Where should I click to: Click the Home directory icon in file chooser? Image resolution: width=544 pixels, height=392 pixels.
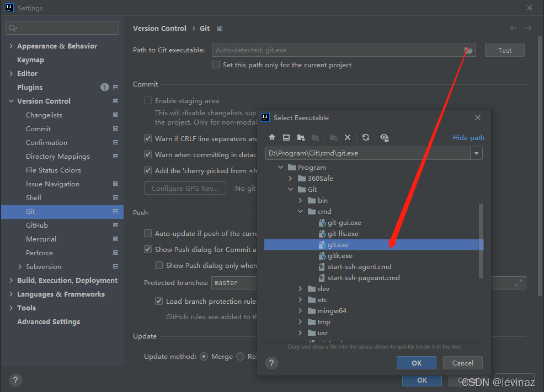tap(271, 137)
